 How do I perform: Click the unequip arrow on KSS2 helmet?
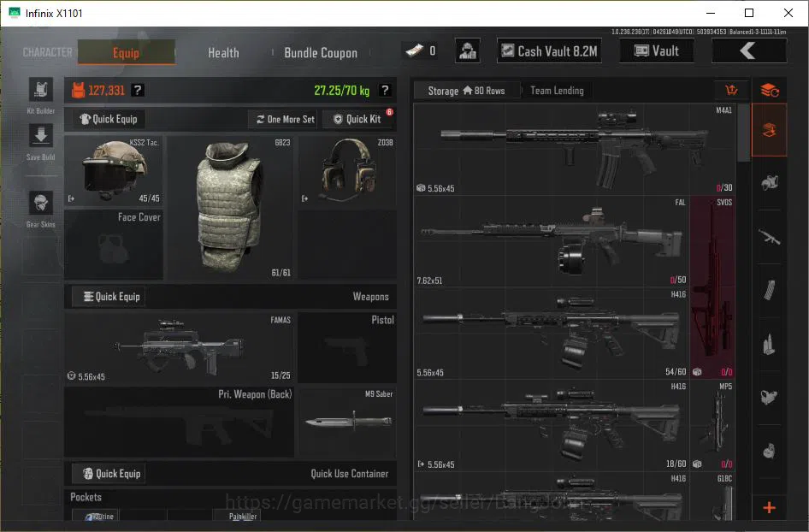click(71, 198)
